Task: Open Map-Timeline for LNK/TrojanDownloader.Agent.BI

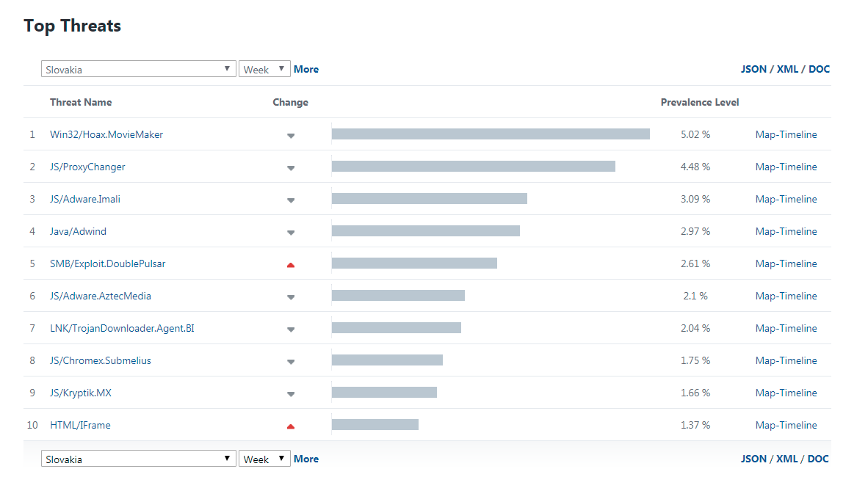Action: tap(786, 328)
